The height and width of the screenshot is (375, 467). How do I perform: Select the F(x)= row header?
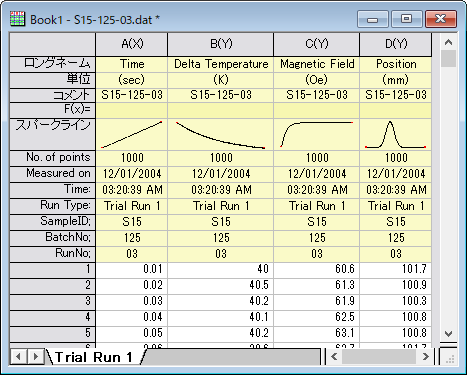click(53, 110)
